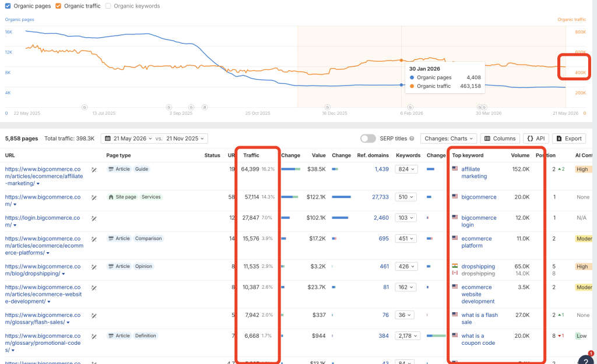Click the what is a flash sale keyword
The width and height of the screenshot is (597, 364).
(x=479, y=319)
